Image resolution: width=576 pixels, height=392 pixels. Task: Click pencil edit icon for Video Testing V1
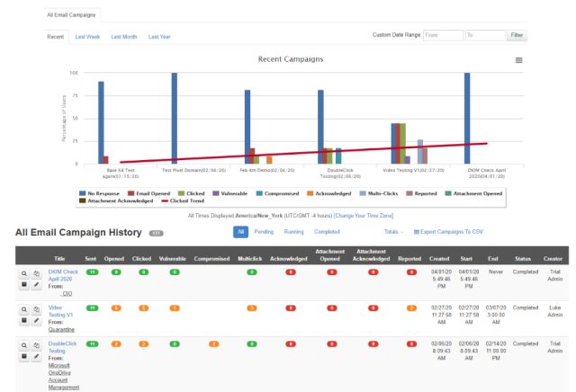point(37,322)
